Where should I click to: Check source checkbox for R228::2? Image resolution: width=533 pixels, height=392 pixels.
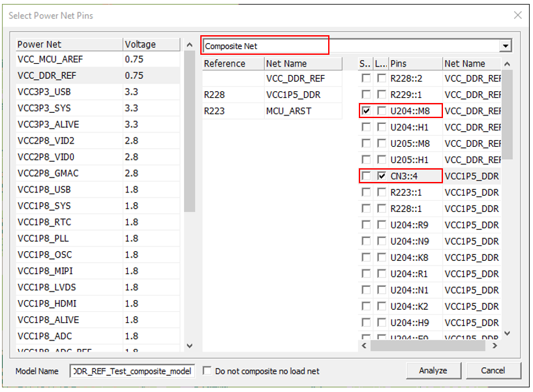click(x=366, y=78)
